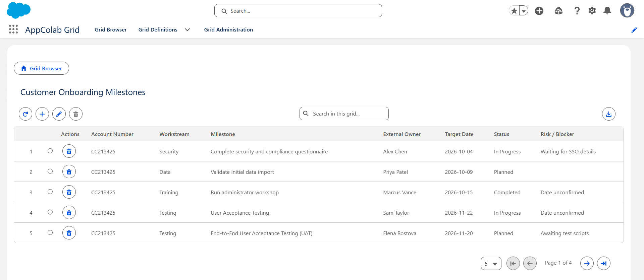
Task: Open the Setup gear icon
Action: (592, 11)
